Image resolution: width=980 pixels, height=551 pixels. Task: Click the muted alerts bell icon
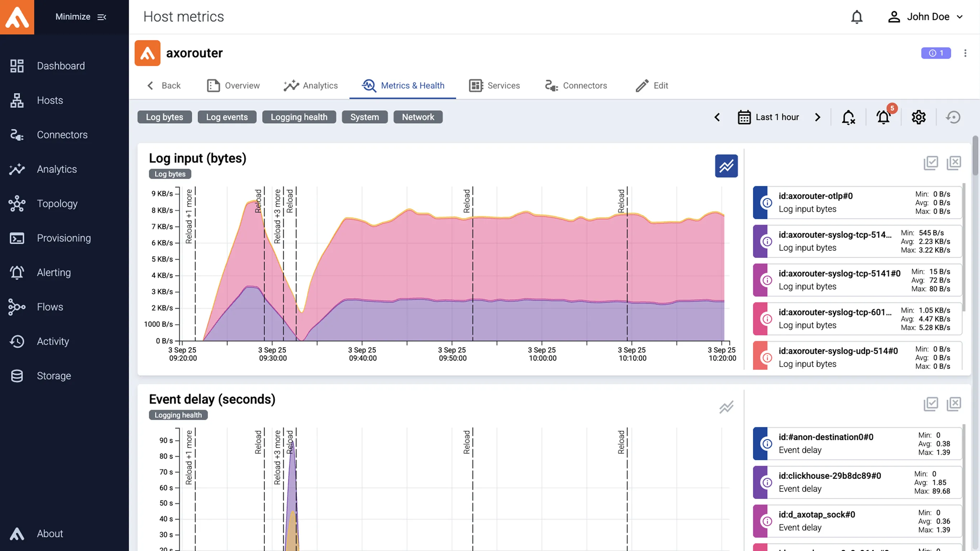click(848, 117)
